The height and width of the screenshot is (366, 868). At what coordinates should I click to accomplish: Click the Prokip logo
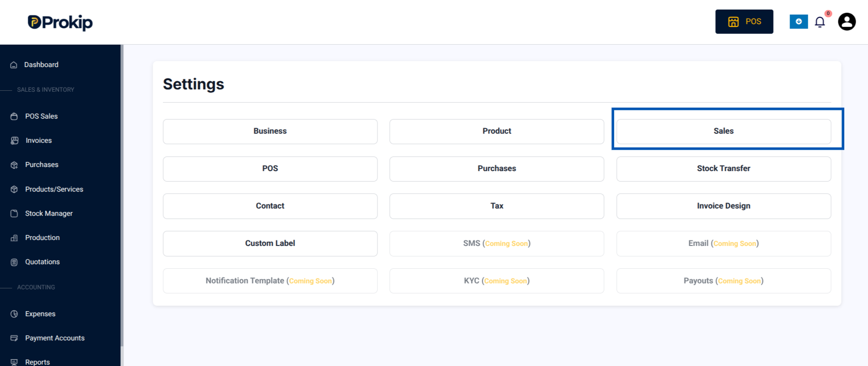pyautogui.click(x=60, y=22)
